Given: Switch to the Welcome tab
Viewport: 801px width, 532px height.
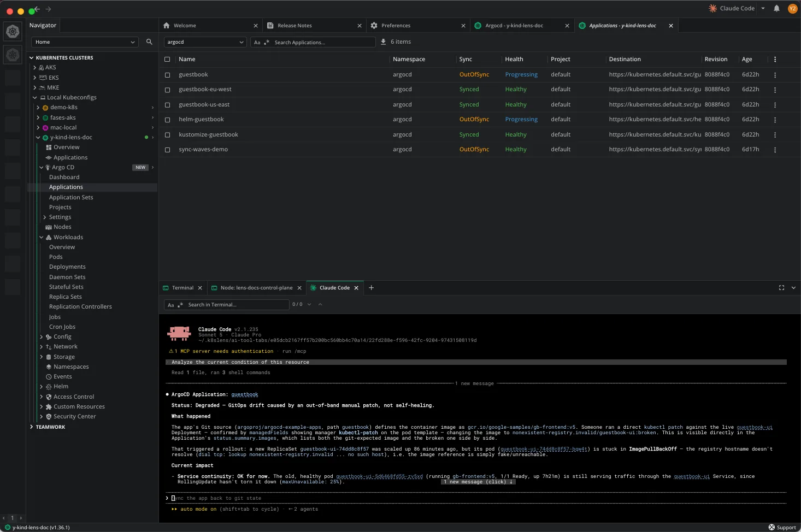Looking at the screenshot, I should [x=210, y=26].
